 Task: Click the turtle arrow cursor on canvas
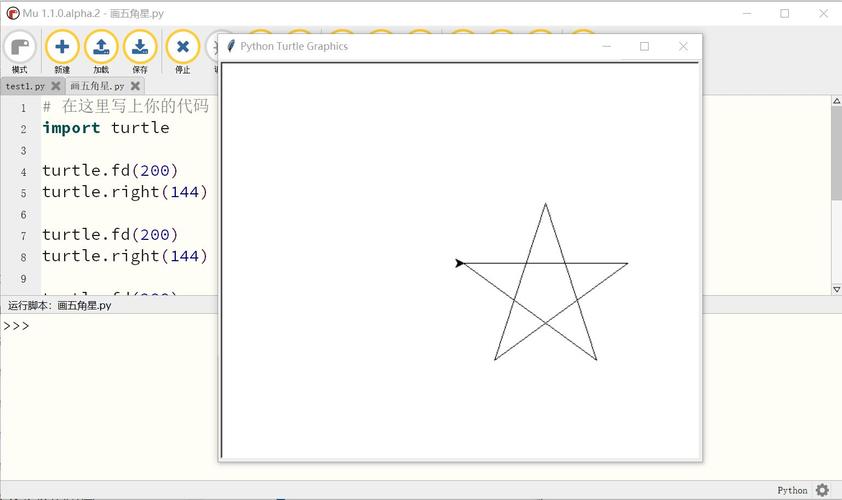coord(460,263)
